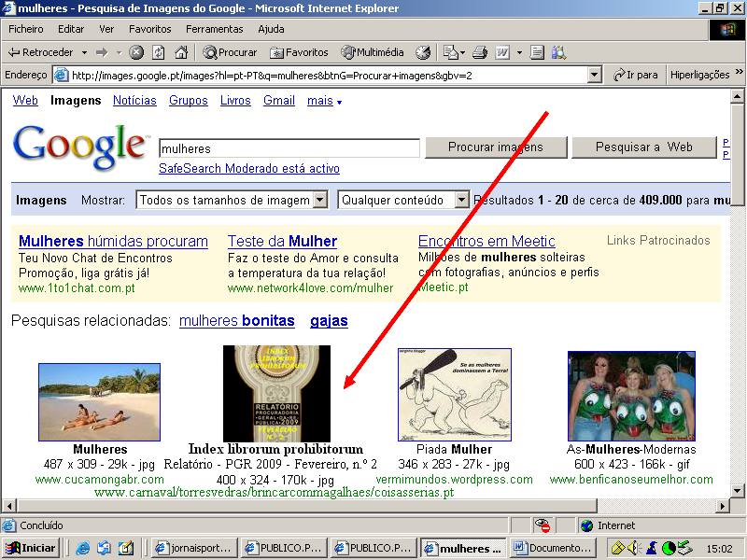Open the 'Todos os tamanhos de imagem' dropdown
Image resolution: width=747 pixels, height=560 pixels.
pyautogui.click(x=320, y=200)
